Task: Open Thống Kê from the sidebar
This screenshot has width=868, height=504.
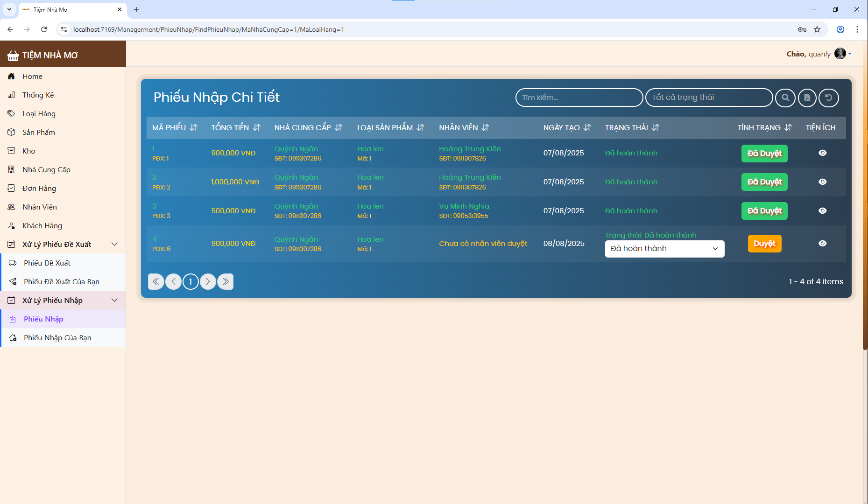Action: (x=38, y=95)
